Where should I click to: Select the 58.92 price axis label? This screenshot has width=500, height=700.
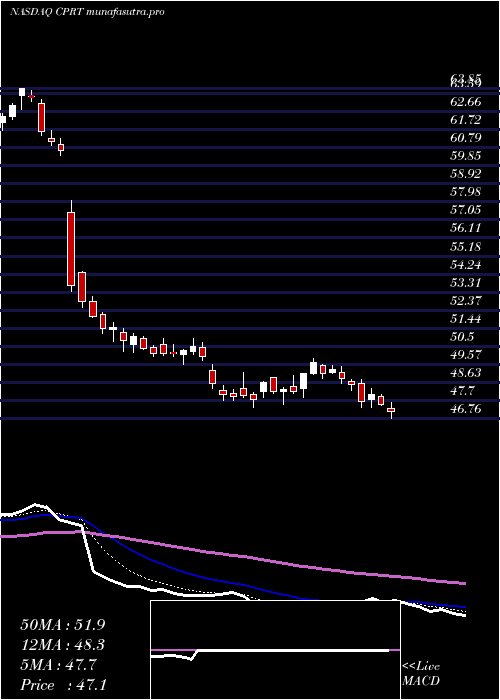tap(466, 174)
